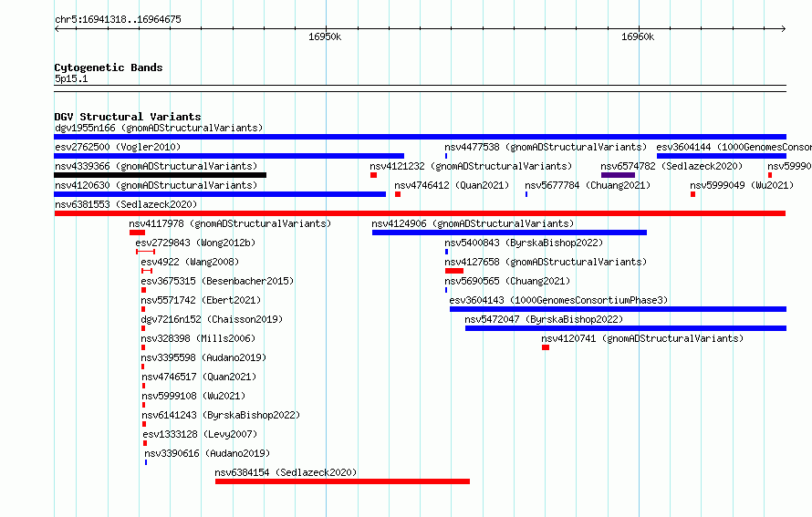Image resolution: width=812 pixels, height=517 pixels.
Task: Select the esv2762500 (Vogler2010) blue bar
Action: point(229,156)
